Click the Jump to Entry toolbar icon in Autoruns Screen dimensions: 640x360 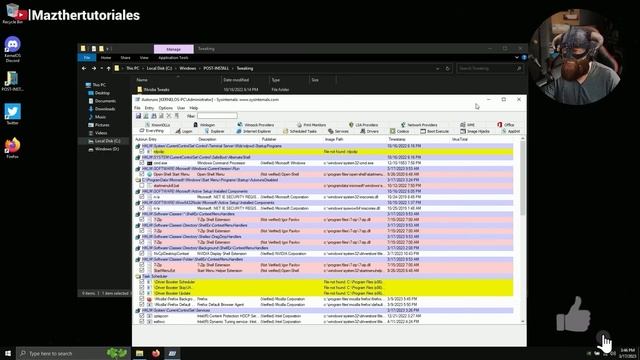177,116
